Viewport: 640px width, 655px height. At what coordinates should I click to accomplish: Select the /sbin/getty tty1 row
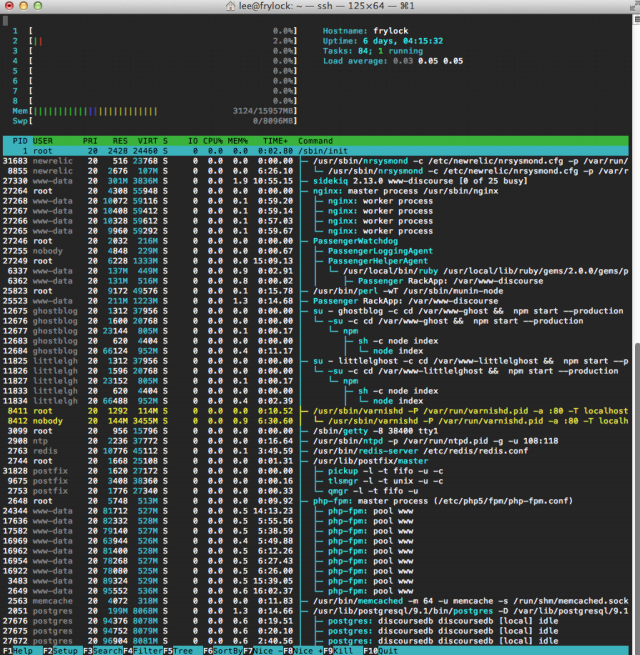315,431
